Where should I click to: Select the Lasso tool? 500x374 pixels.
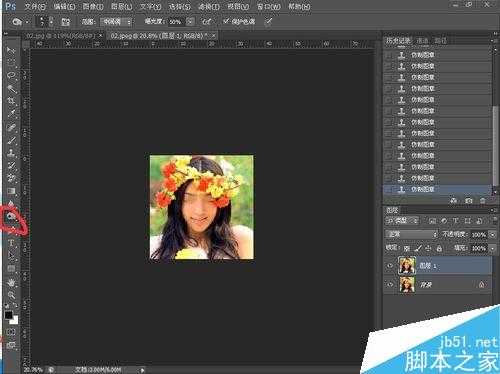[11, 75]
